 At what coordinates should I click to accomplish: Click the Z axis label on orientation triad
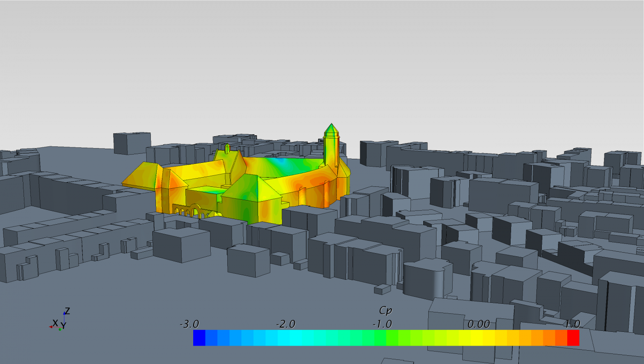[67, 311]
